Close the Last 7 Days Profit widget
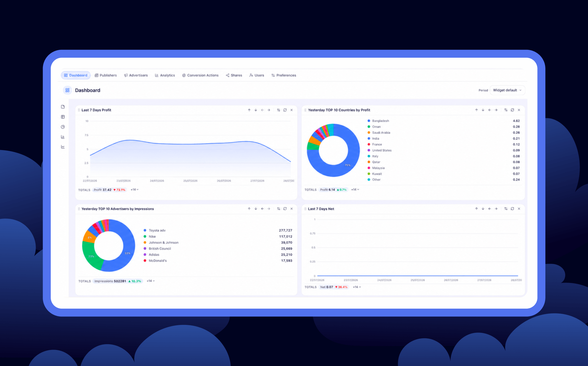Screen dimensions: 588x366 tap(292, 110)
